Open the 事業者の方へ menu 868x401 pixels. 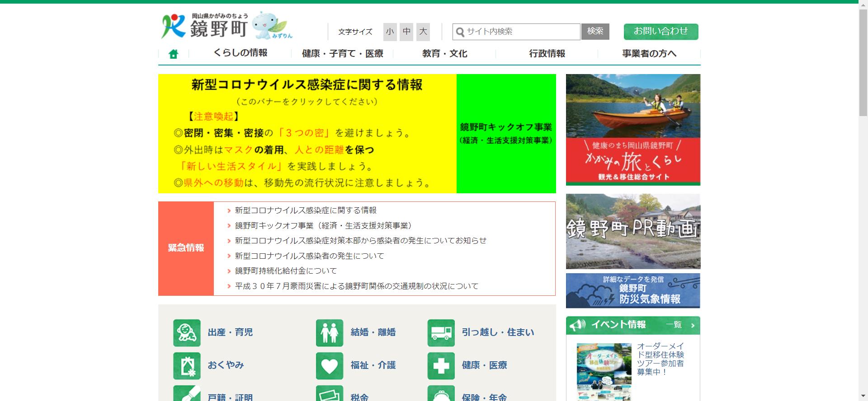649,54
